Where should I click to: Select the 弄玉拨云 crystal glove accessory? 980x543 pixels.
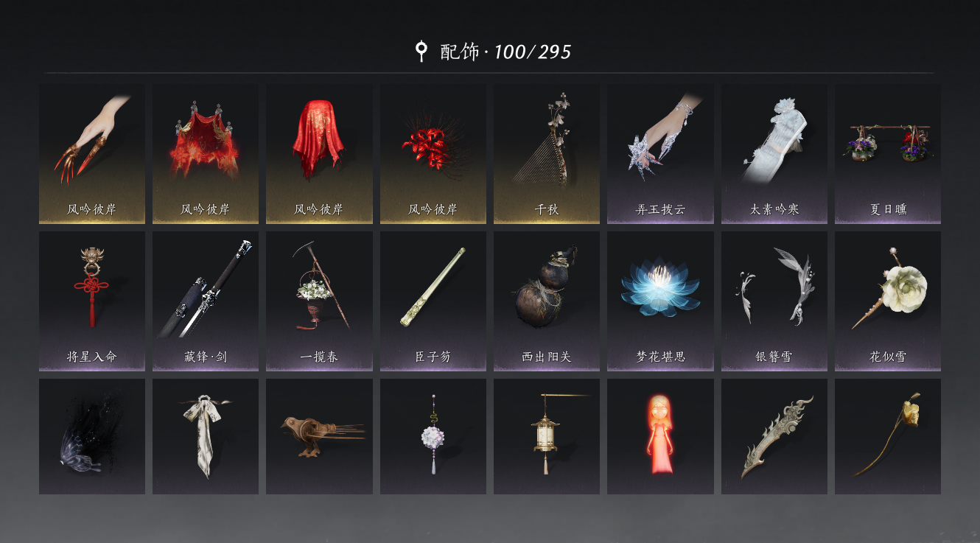(x=660, y=153)
